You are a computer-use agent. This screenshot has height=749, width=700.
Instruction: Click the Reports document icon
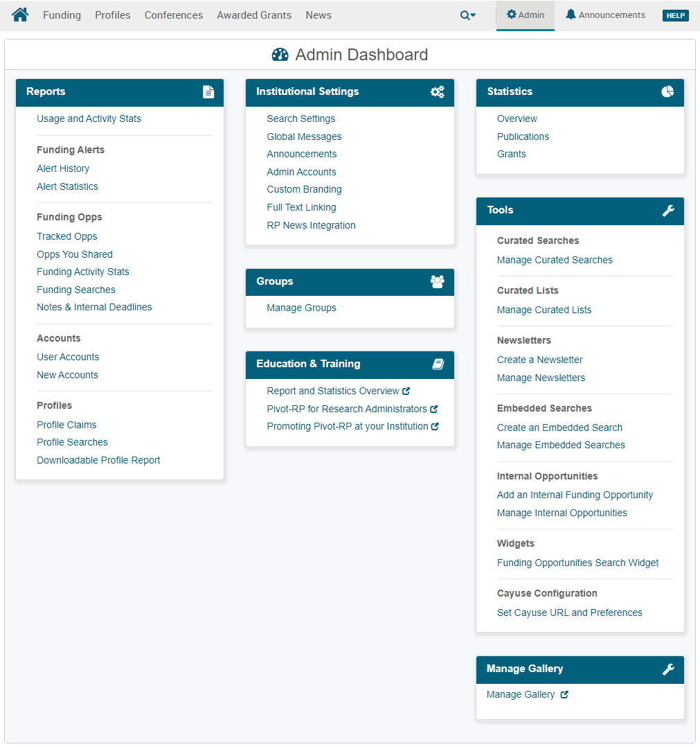208,92
